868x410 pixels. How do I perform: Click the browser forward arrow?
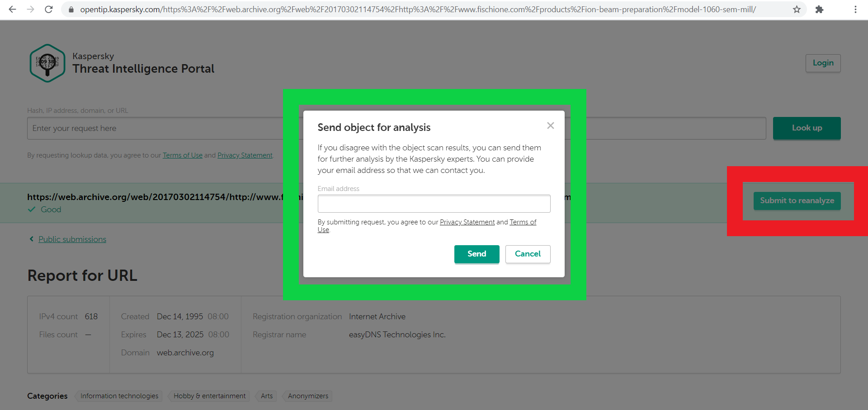point(30,9)
